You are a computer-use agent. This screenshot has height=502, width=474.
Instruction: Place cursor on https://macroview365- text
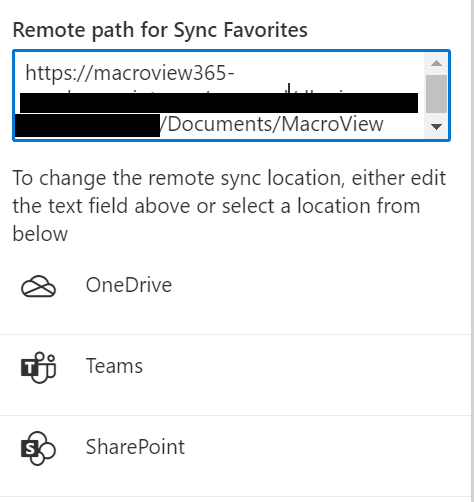(130, 73)
